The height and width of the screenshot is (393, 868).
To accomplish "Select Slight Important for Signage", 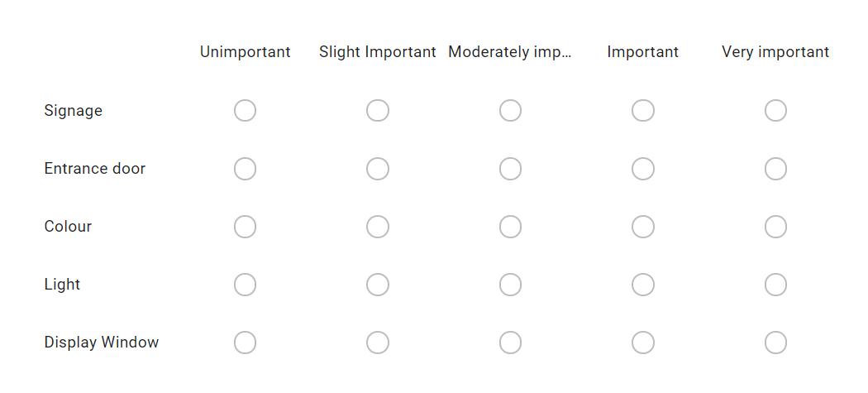I will 378,111.
